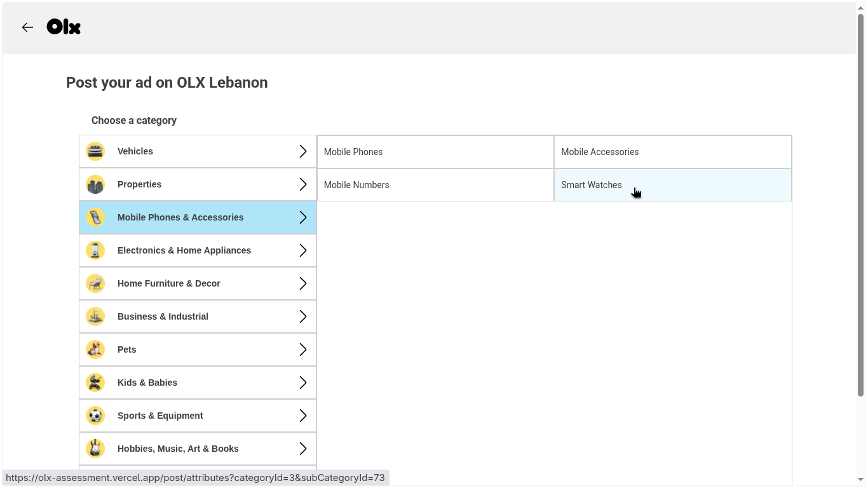
Task: Select the Properties category label
Action: pyautogui.click(x=139, y=184)
